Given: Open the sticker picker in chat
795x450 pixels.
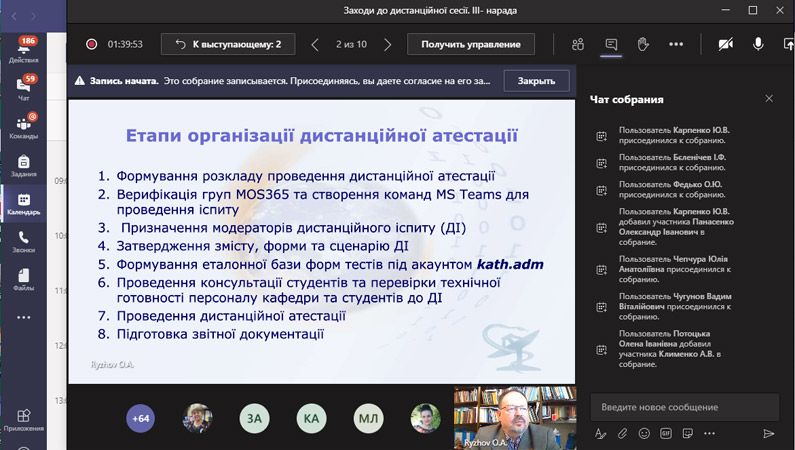Looking at the screenshot, I should (x=688, y=433).
